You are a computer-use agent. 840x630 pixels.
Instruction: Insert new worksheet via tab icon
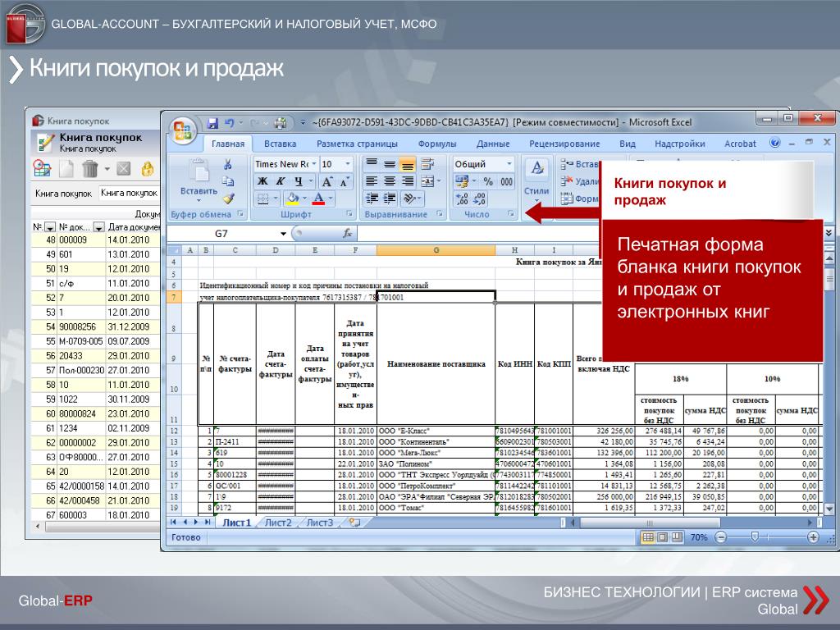click(x=354, y=523)
